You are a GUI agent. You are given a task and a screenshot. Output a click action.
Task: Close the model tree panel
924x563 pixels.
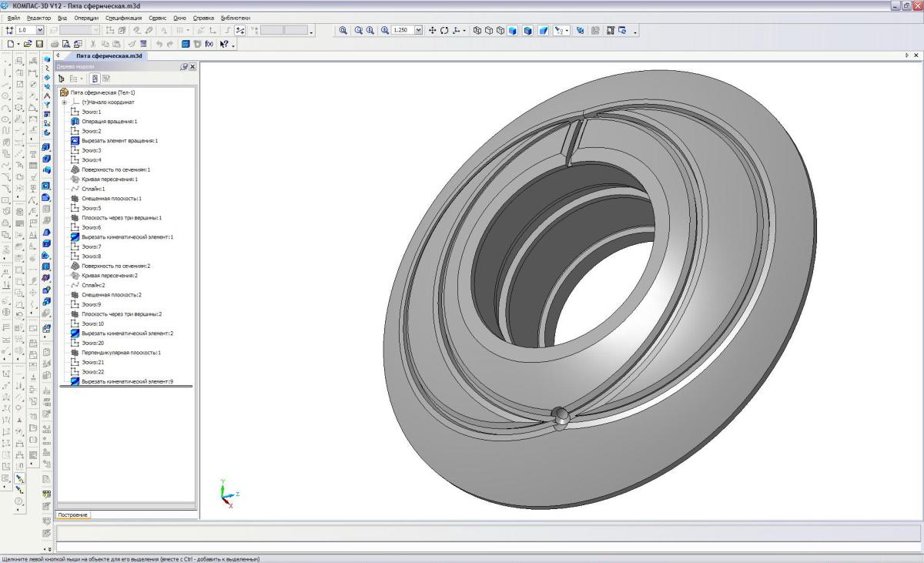[193, 67]
